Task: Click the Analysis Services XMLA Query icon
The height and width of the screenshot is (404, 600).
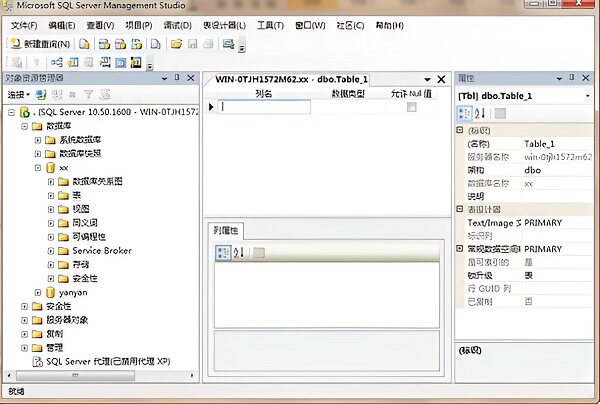Action: click(137, 44)
